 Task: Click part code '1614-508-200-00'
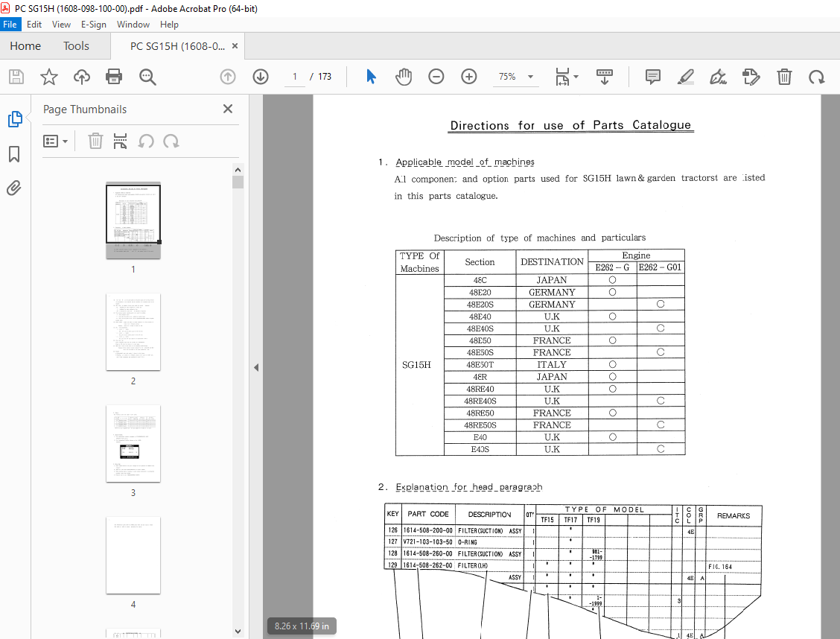[427, 531]
